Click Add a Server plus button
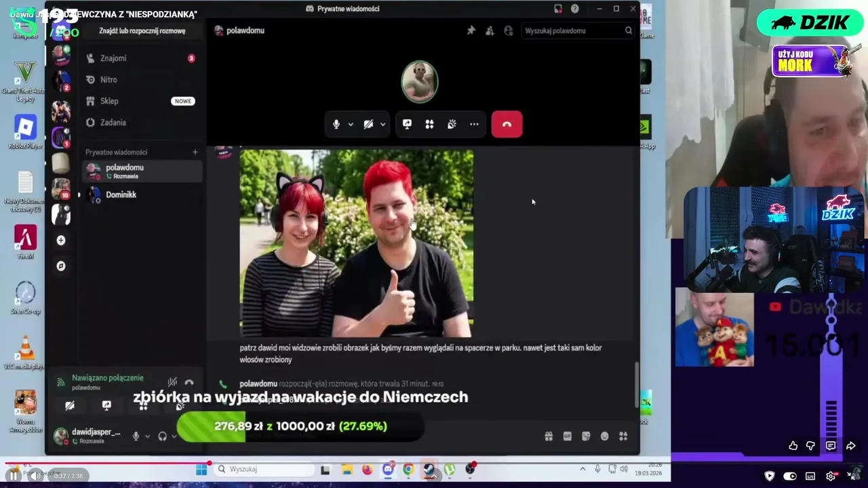868x488 pixels. point(61,240)
